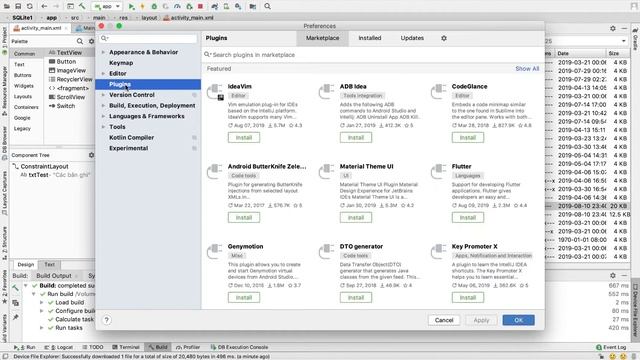Image resolution: width=640 pixels, height=360 pixels.
Task: Expand Languages & Frameworks section
Action: point(103,116)
